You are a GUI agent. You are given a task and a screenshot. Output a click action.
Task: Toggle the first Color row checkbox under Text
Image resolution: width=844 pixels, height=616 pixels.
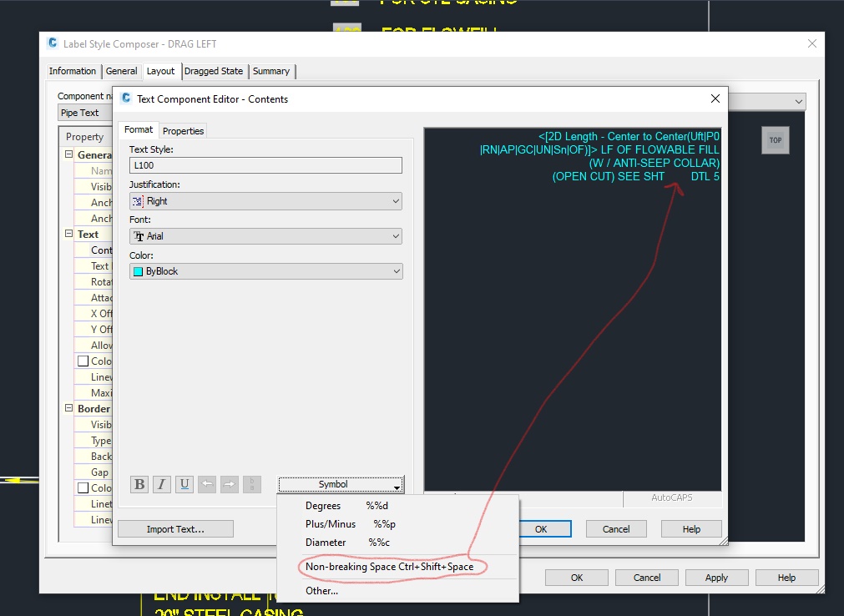[x=83, y=361]
